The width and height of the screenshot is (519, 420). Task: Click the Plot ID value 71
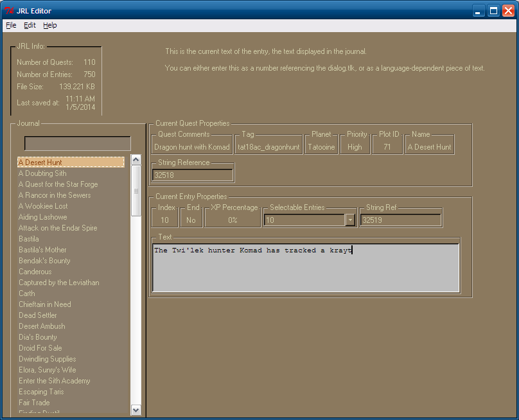click(387, 147)
